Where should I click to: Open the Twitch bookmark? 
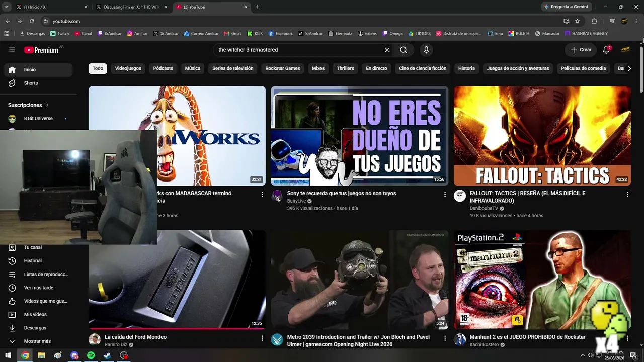(x=60, y=34)
